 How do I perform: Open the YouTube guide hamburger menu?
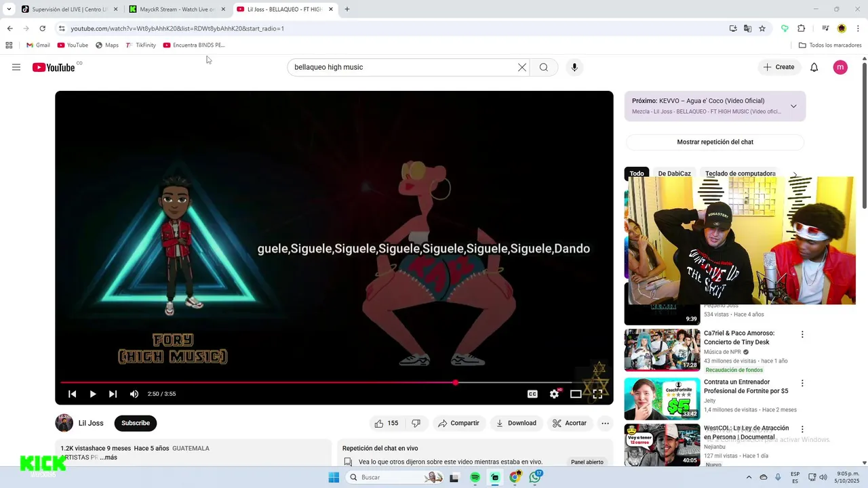[16, 67]
